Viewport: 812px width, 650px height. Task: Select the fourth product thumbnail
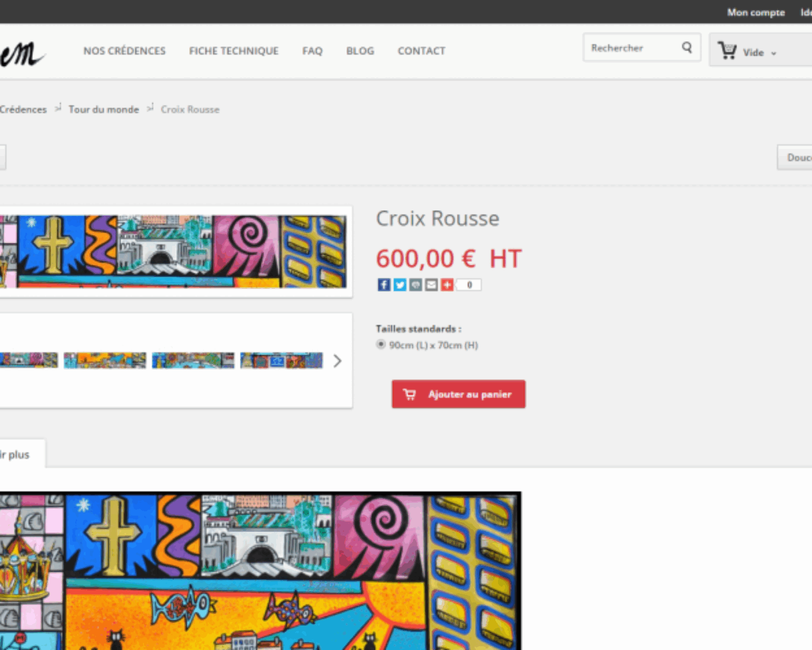pos(281,361)
